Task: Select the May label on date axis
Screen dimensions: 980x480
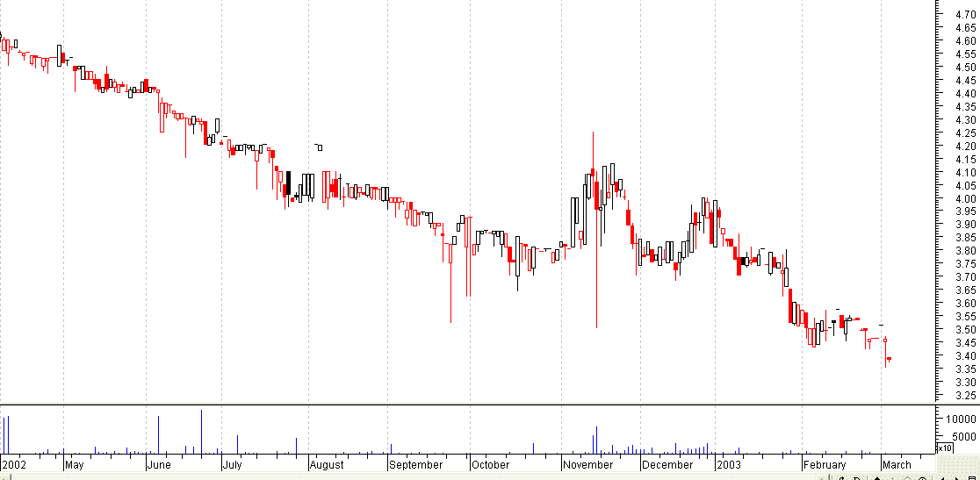Action: 75,465
